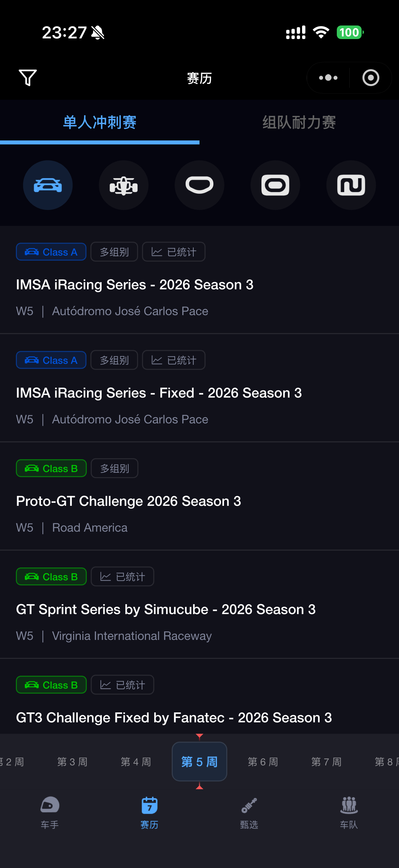Open the 车手 drivers tab
399x868 pixels.
pyautogui.click(x=50, y=812)
